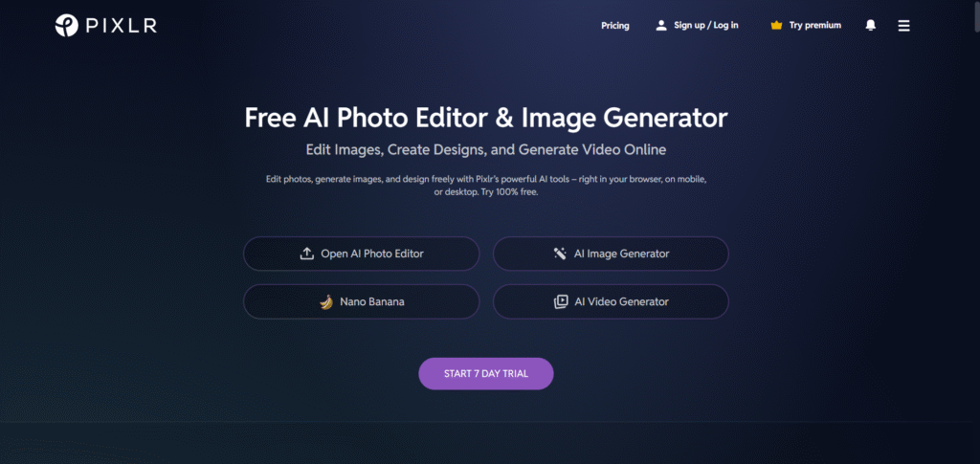Open the notifications bell
The width and height of the screenshot is (980, 464).
[870, 26]
